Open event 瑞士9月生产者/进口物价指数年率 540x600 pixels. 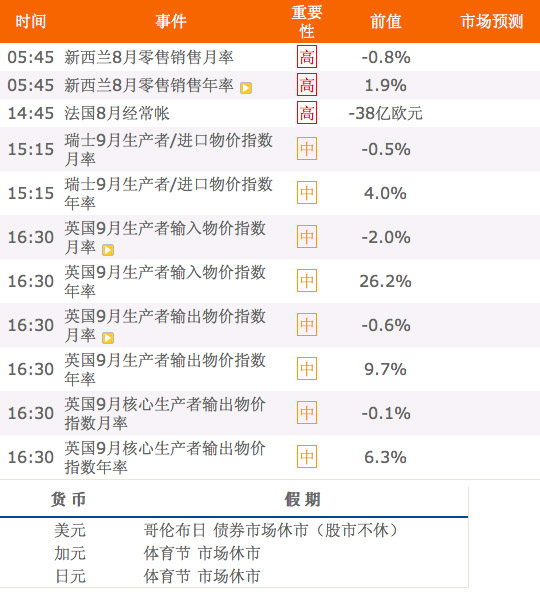click(x=168, y=193)
